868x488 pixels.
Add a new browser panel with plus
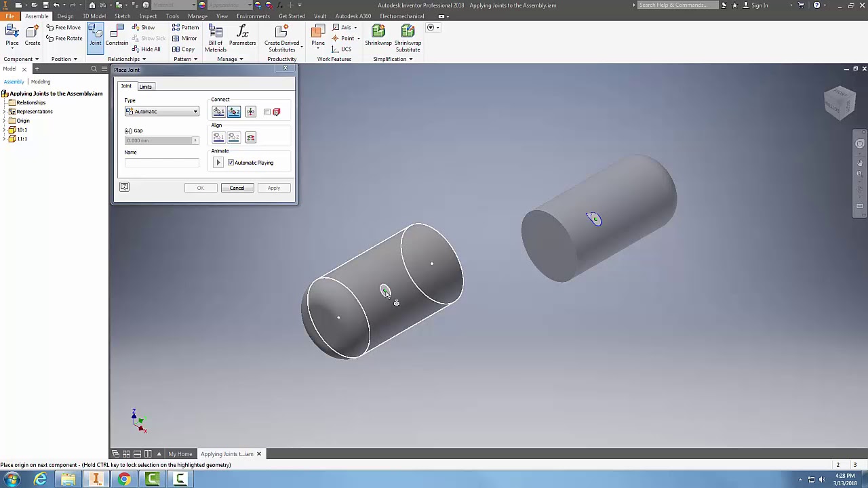(37, 69)
